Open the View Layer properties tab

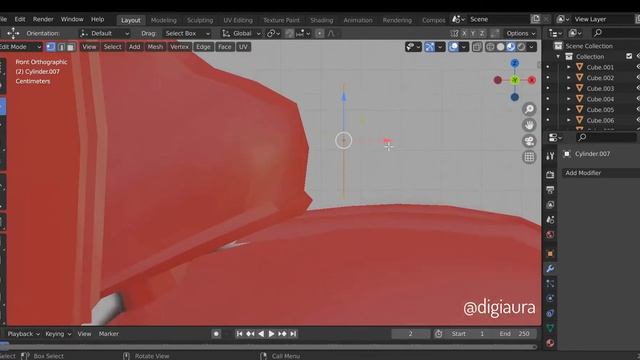point(550,204)
